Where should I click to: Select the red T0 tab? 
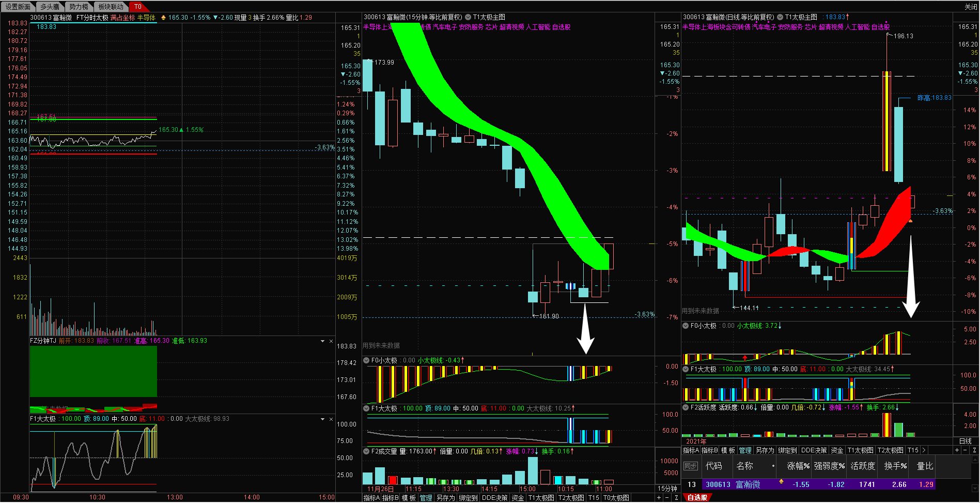click(138, 7)
